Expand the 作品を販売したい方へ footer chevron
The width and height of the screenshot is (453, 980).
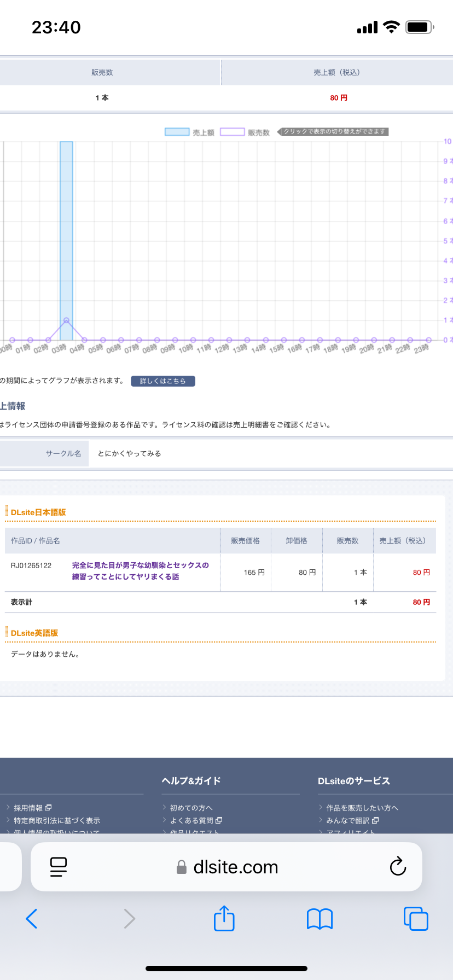321,808
